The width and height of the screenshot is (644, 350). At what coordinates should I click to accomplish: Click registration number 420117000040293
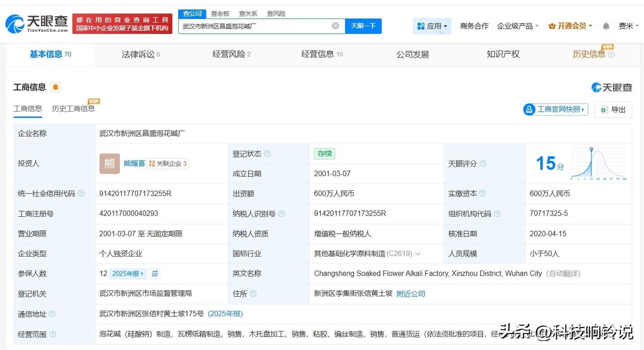coord(129,214)
